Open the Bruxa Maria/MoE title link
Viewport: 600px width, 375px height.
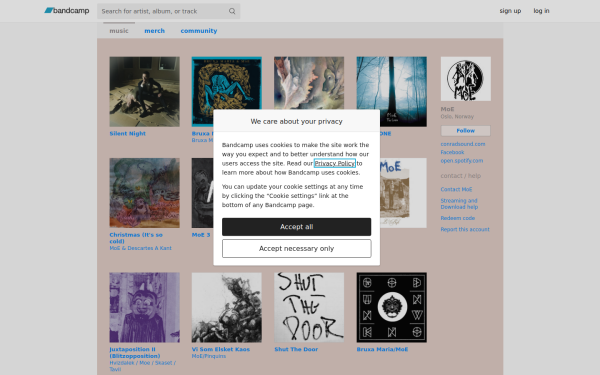(x=382, y=349)
